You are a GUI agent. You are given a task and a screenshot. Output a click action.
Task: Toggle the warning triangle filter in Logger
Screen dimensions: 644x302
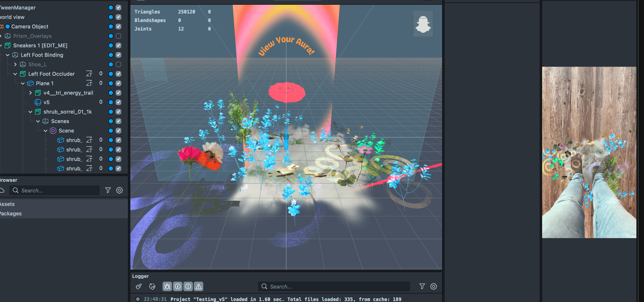pos(199,286)
